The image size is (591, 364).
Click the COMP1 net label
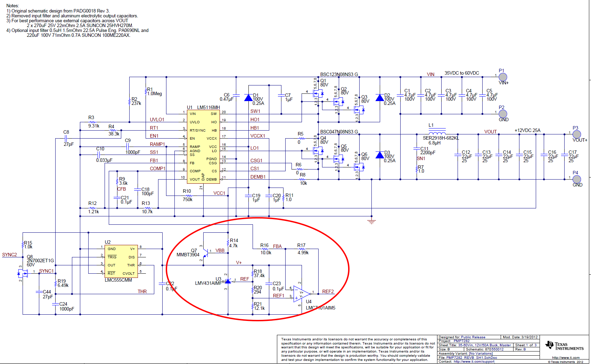[x=158, y=168]
